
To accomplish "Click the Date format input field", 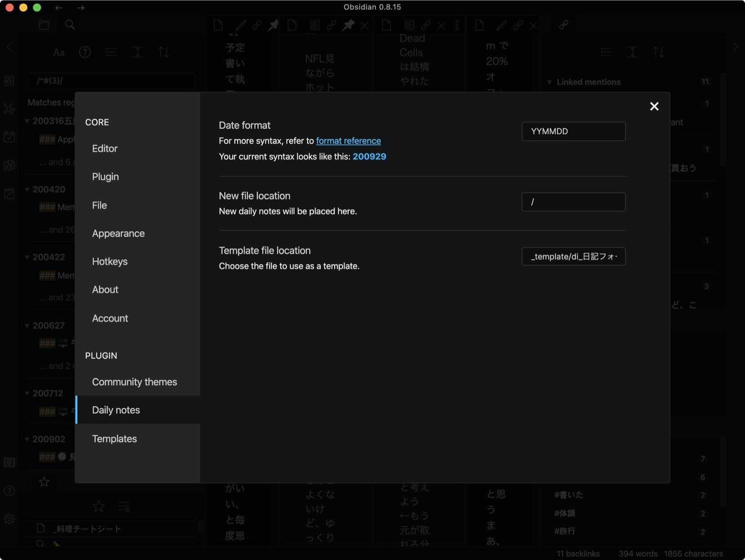I will pos(573,131).
